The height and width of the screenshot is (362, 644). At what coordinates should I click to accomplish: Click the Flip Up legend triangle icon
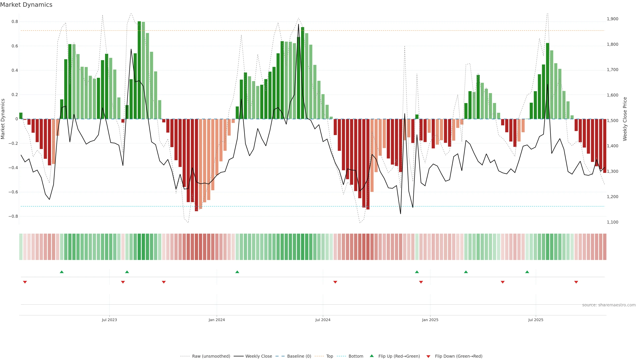point(371,356)
